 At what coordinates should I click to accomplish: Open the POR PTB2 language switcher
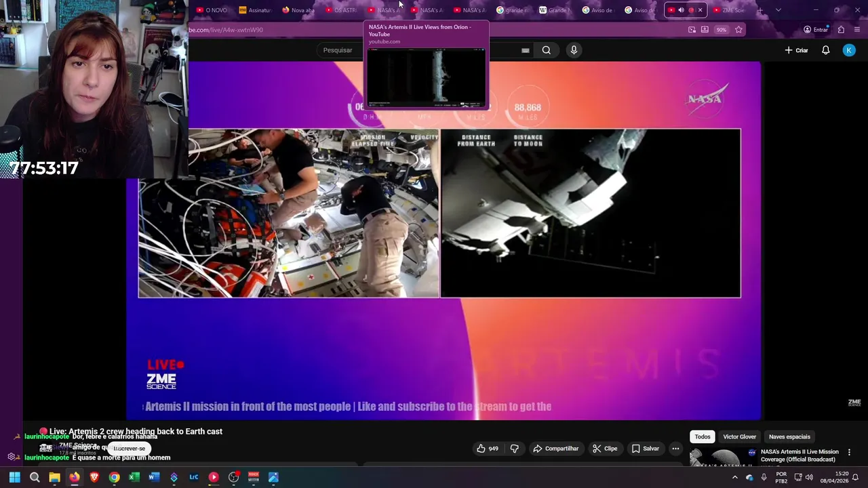[781, 477]
